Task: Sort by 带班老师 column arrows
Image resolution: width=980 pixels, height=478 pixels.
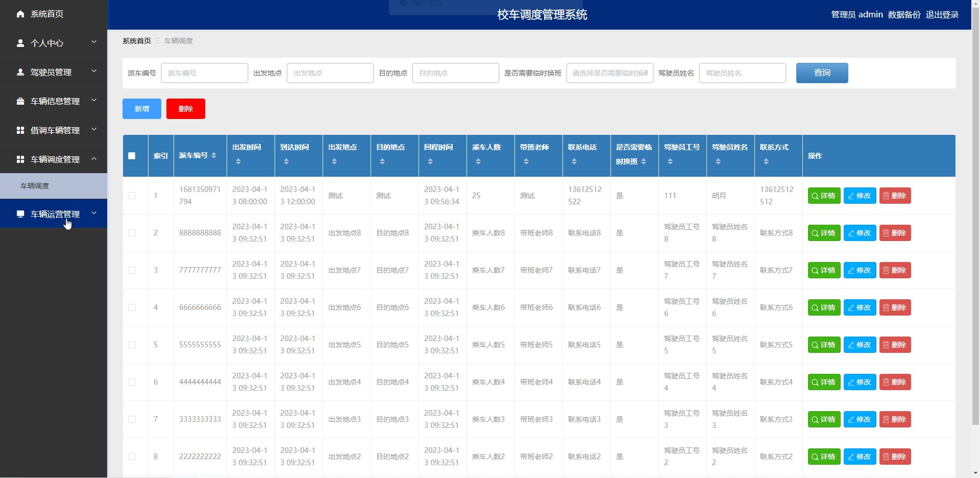Action: 526,161
